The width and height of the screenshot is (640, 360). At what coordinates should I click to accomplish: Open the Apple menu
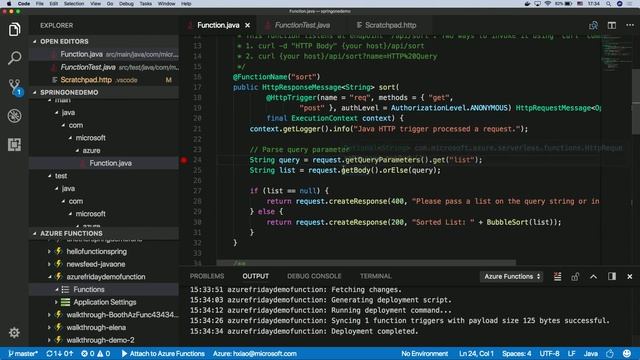click(9, 4)
